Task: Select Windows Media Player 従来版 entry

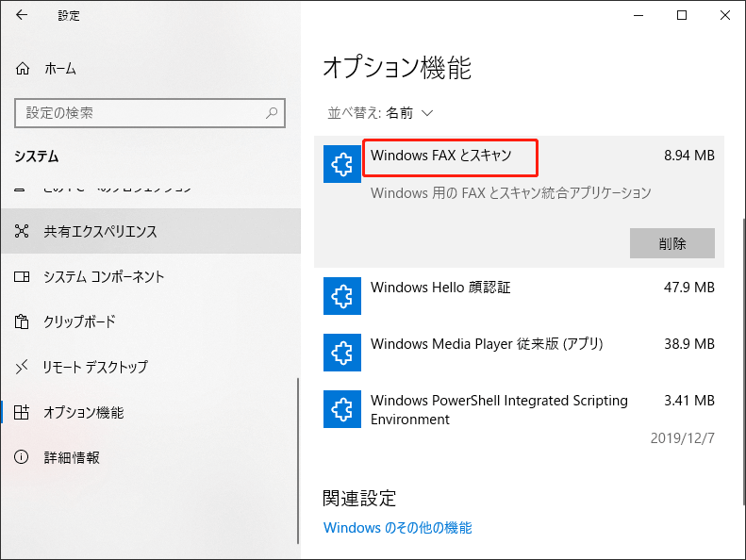Action: [x=519, y=353]
